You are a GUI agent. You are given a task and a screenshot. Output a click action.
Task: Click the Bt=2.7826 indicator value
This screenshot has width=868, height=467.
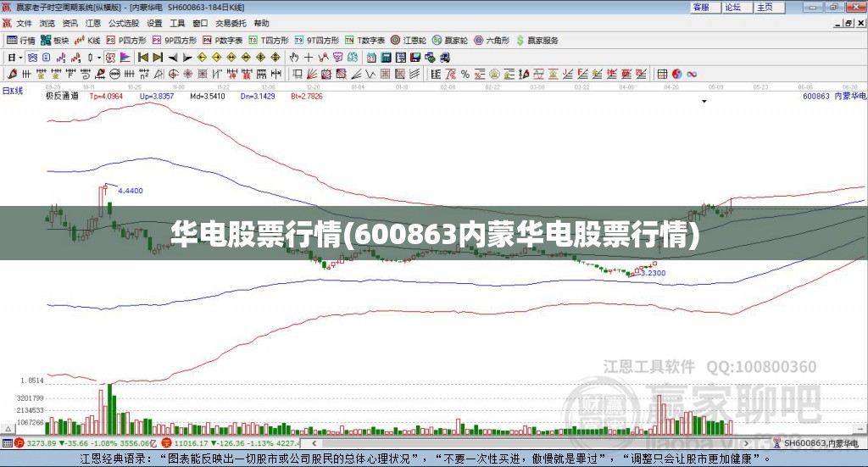pos(307,96)
